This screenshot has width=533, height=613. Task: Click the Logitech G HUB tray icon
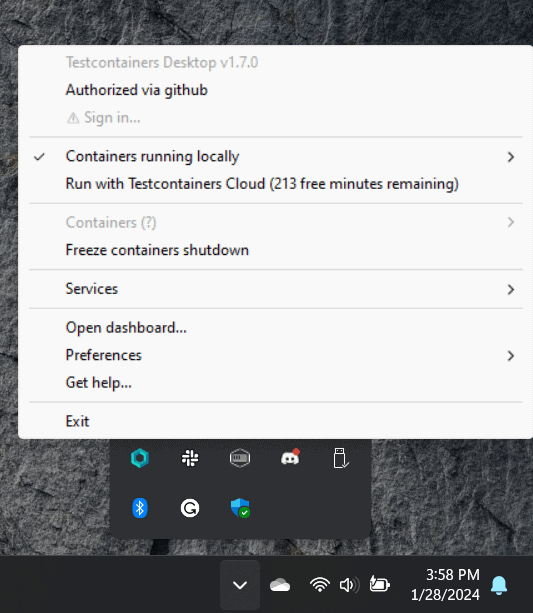tap(190, 508)
